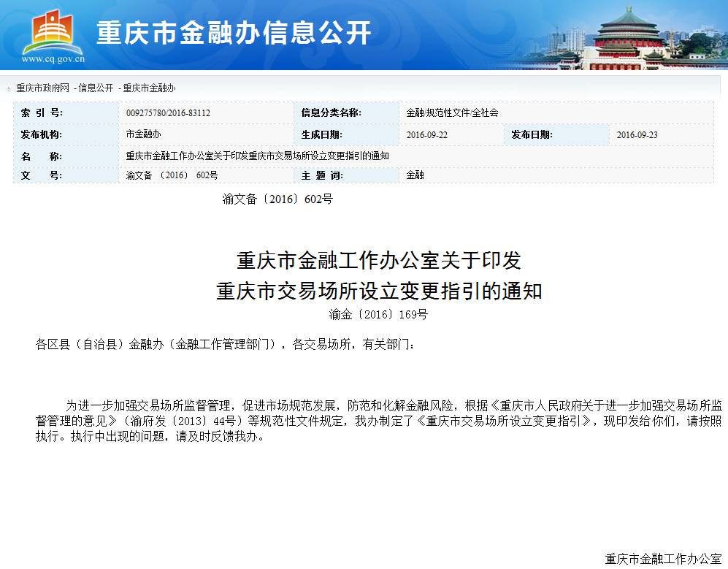Click 渝文备〔2016〕602号 line above the title
The width and height of the screenshot is (728, 569).
coord(277,199)
